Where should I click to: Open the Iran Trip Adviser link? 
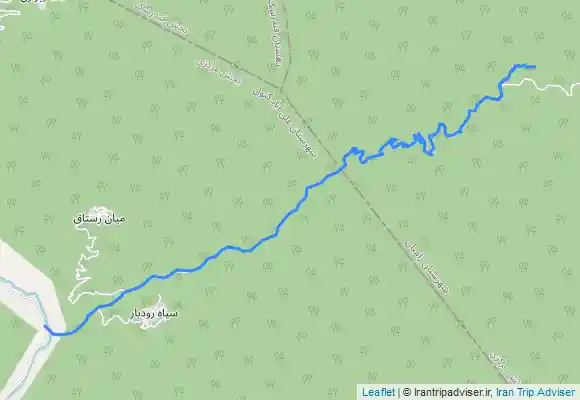[535, 392]
